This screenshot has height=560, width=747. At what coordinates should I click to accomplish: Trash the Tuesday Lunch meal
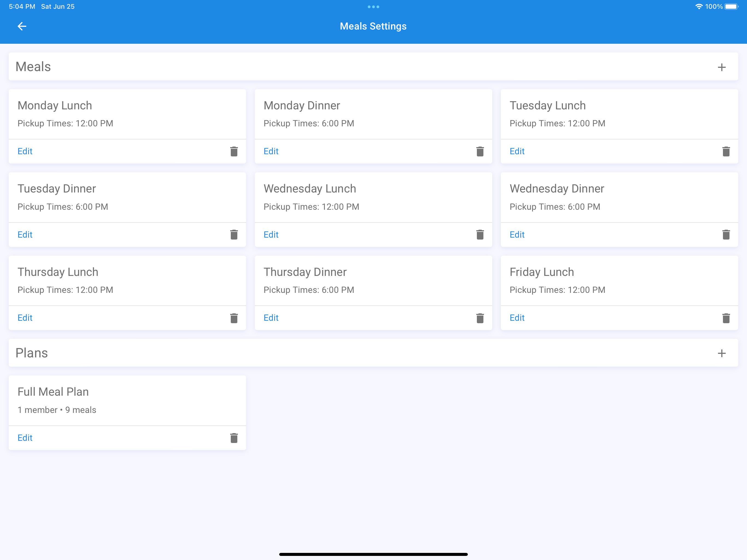(726, 152)
